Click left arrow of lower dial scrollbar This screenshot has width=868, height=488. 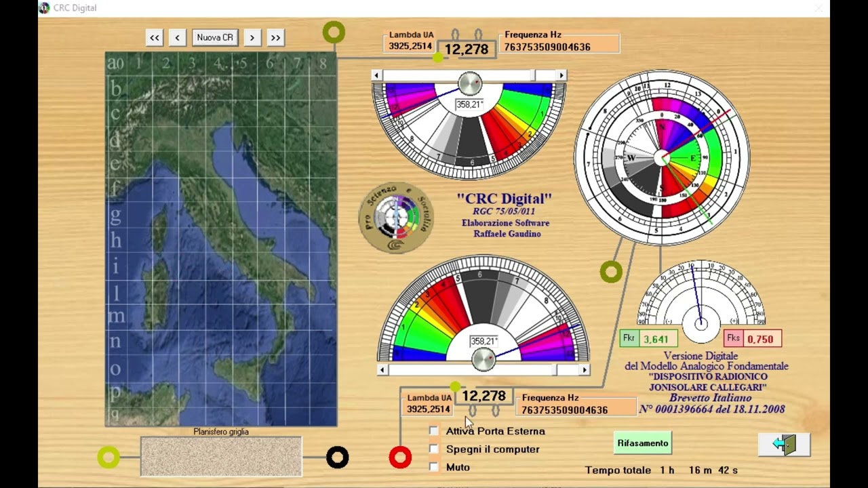[383, 370]
